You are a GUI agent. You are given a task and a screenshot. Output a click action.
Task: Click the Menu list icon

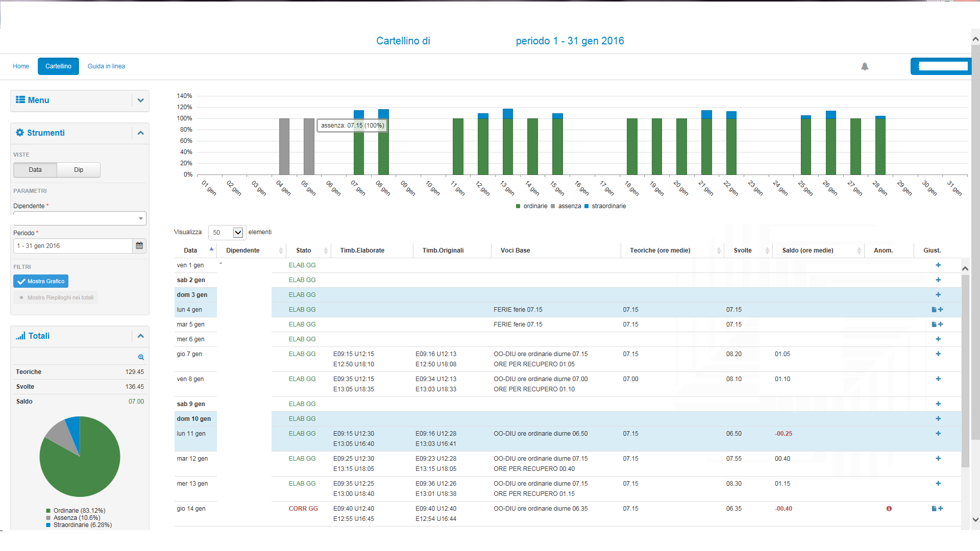coord(20,100)
